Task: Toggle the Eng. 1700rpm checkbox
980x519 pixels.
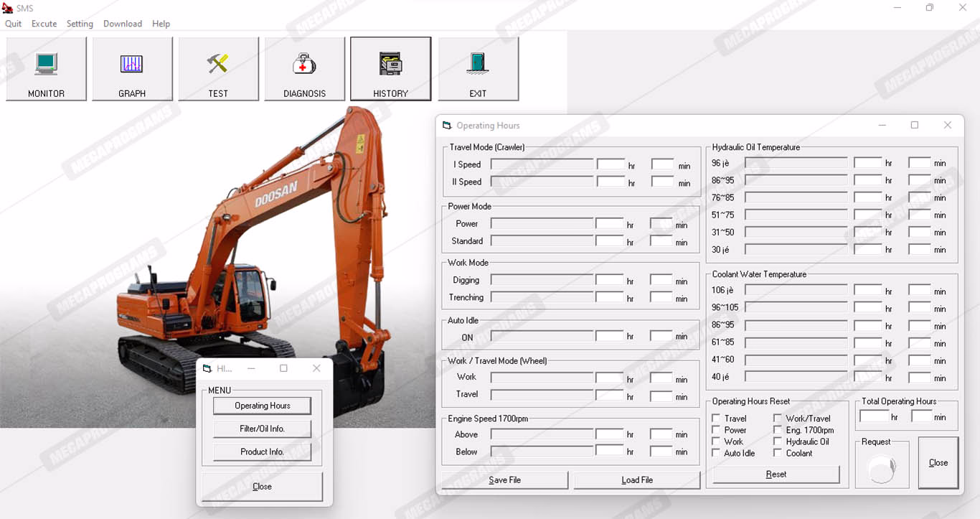Action: (778, 430)
